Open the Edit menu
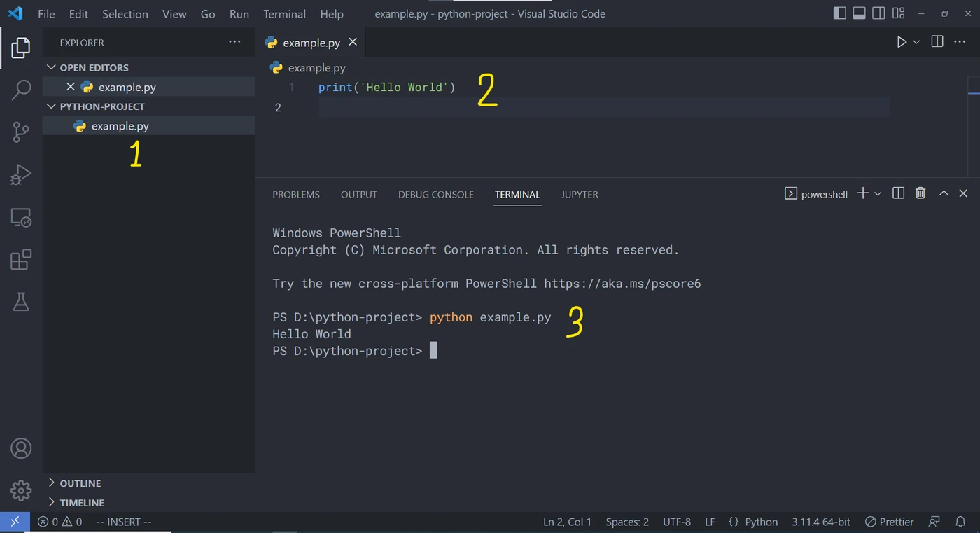This screenshot has width=980, height=533. 78,13
